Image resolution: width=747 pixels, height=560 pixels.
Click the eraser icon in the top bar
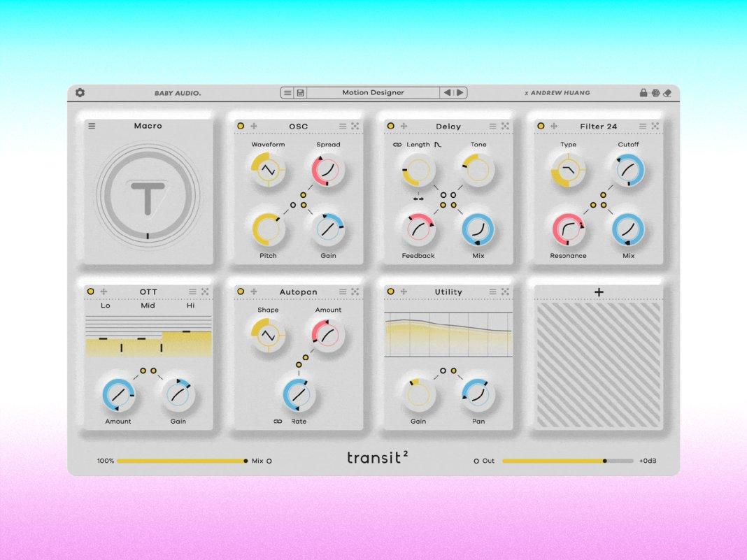[x=667, y=93]
